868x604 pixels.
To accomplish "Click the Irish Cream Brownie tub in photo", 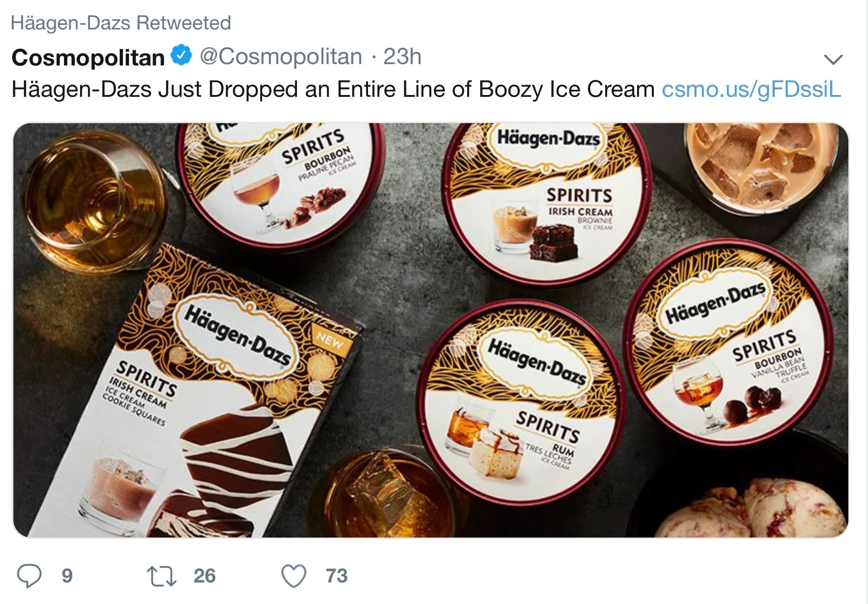I will [547, 201].
